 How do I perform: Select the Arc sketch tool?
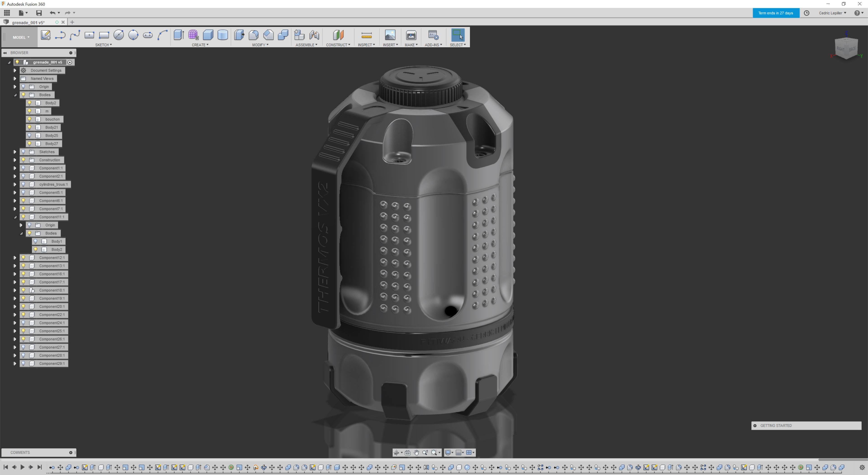pos(163,35)
